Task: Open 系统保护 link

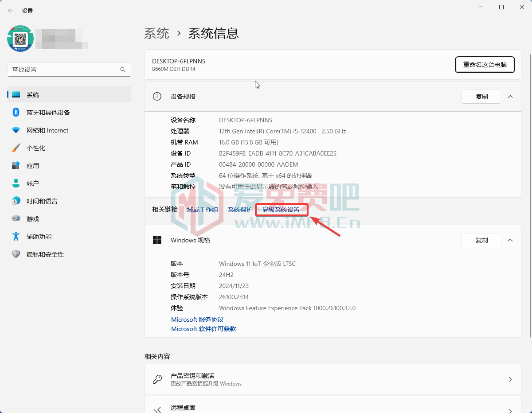Action: click(x=240, y=210)
